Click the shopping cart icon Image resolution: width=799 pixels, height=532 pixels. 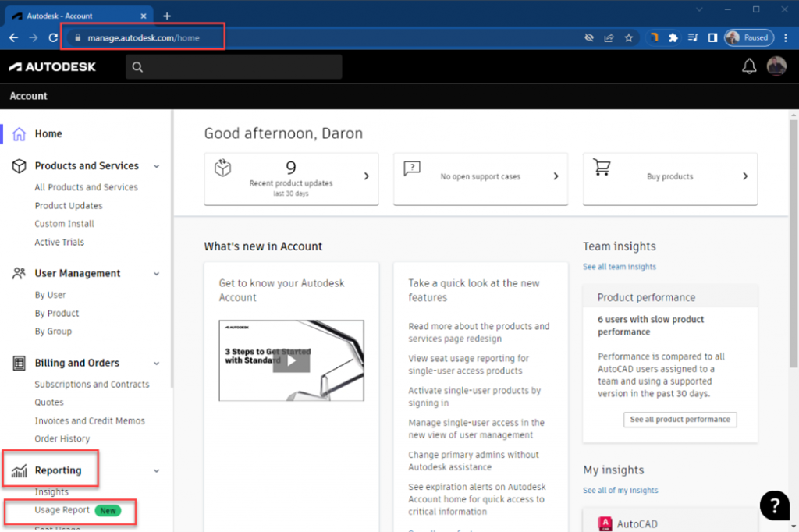(602, 167)
